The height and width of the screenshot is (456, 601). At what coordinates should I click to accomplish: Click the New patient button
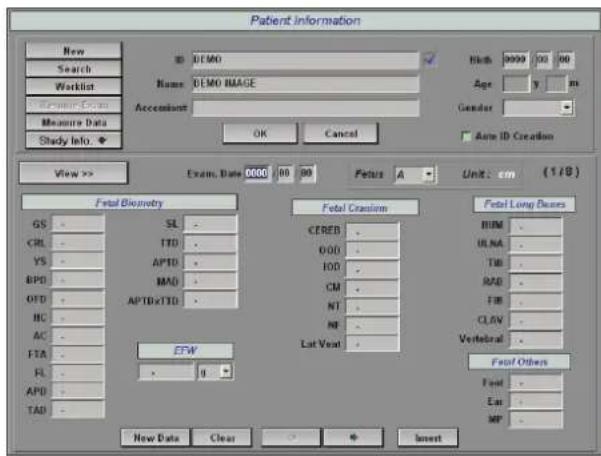(74, 51)
